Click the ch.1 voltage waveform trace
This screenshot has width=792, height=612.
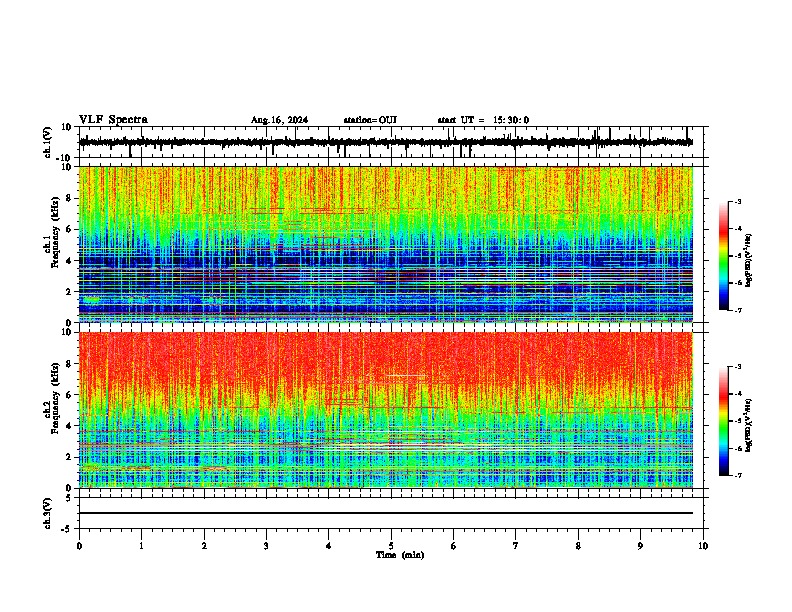pos(385,142)
